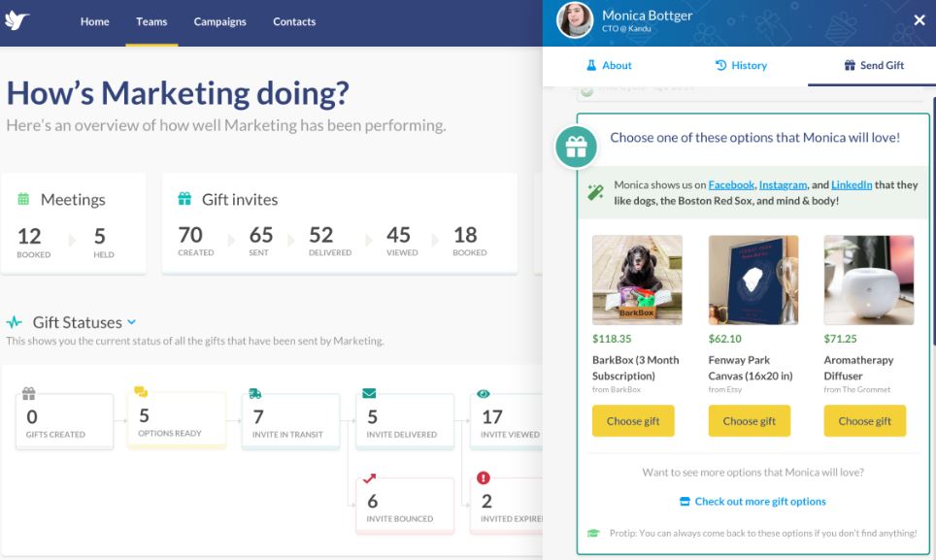Choose gift for Aromatherapy Diffuser
The image size is (936, 560).
pos(864,421)
